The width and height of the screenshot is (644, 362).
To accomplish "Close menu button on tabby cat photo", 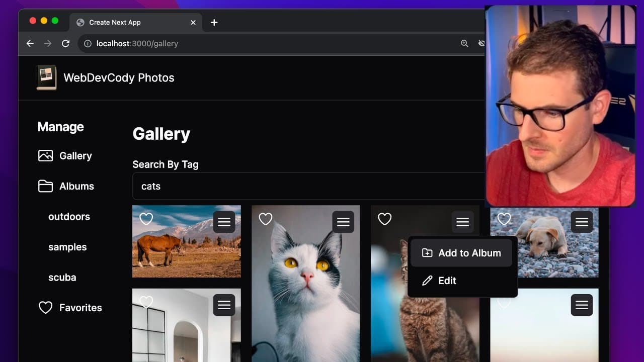I will click(x=462, y=222).
